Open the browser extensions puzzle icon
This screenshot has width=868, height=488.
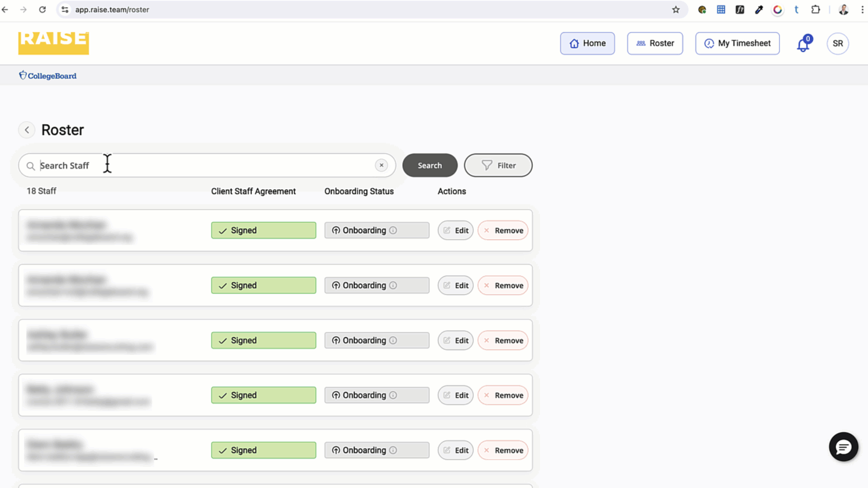tap(816, 10)
